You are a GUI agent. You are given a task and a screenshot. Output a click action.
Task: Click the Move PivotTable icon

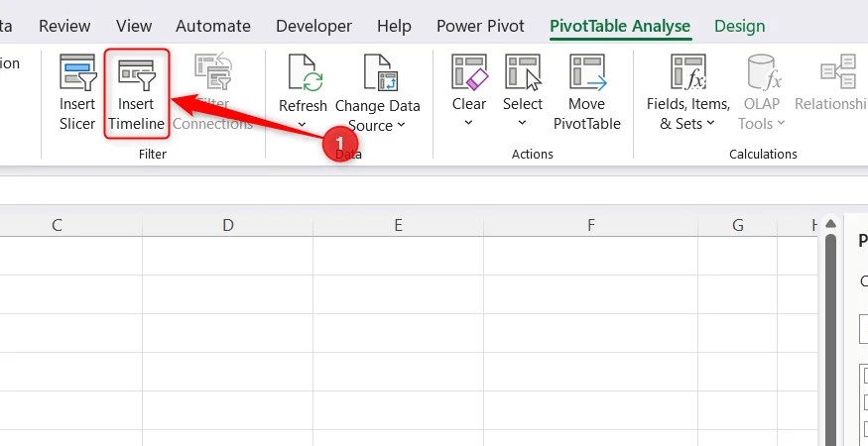click(587, 72)
